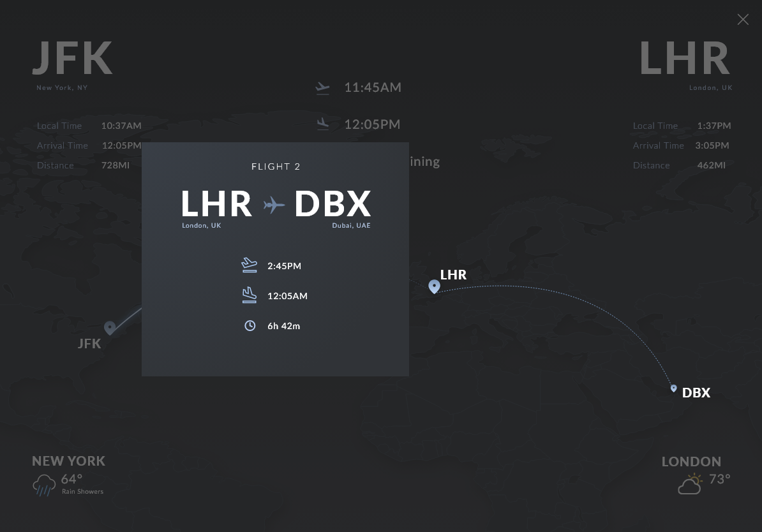
Task: Select the large JFK airport heading
Action: coord(73,59)
